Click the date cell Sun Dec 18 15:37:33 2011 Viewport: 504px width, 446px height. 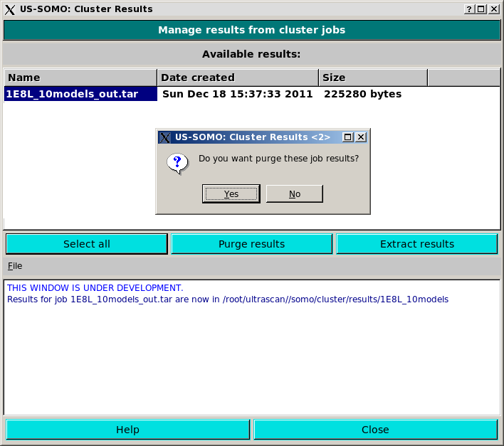[x=238, y=94]
